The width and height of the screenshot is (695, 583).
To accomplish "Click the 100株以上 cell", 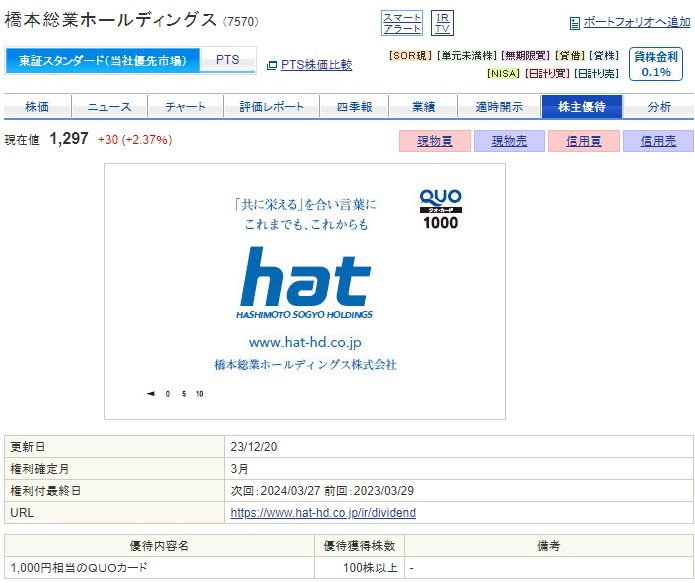I will (359, 567).
